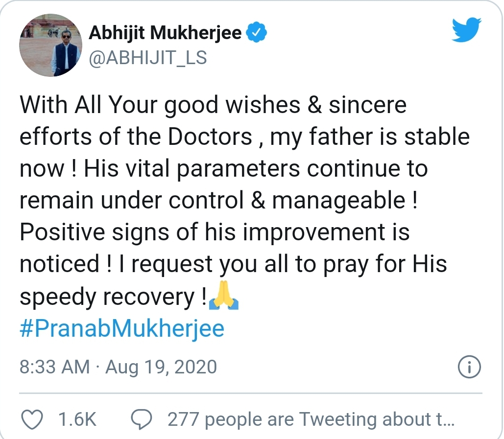Click the divider above like count

coord(251,393)
